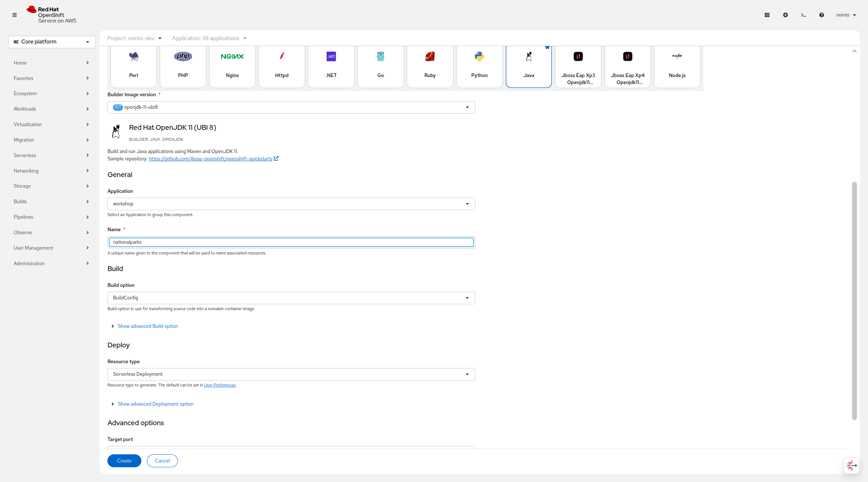
Task: Select the PHP builder image card
Action: tap(183, 67)
